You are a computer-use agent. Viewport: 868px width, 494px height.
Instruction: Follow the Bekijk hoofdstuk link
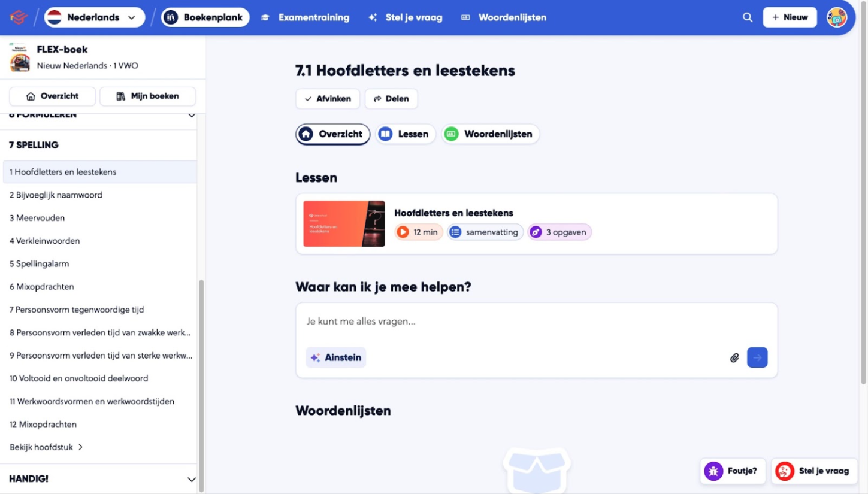(x=46, y=447)
